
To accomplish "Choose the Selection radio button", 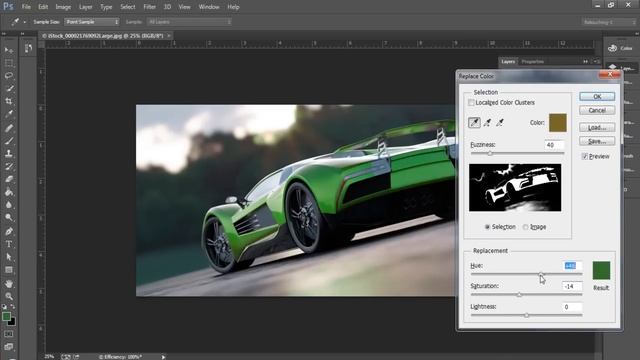I will (x=487, y=227).
